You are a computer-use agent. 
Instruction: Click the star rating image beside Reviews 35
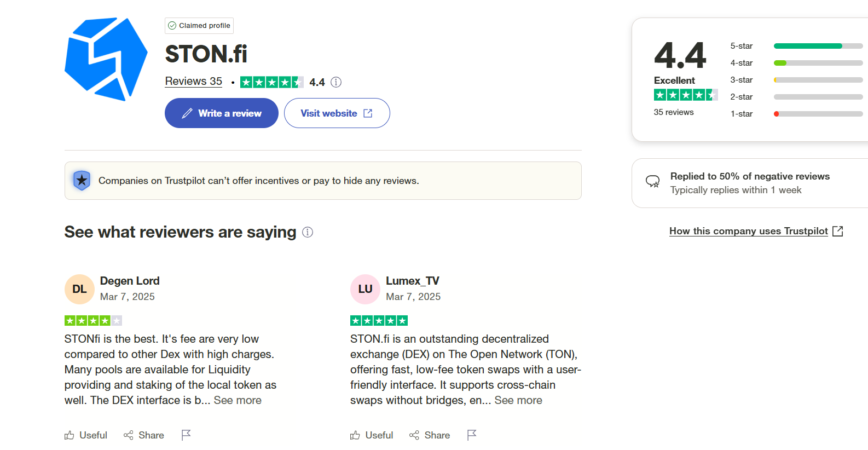(271, 82)
